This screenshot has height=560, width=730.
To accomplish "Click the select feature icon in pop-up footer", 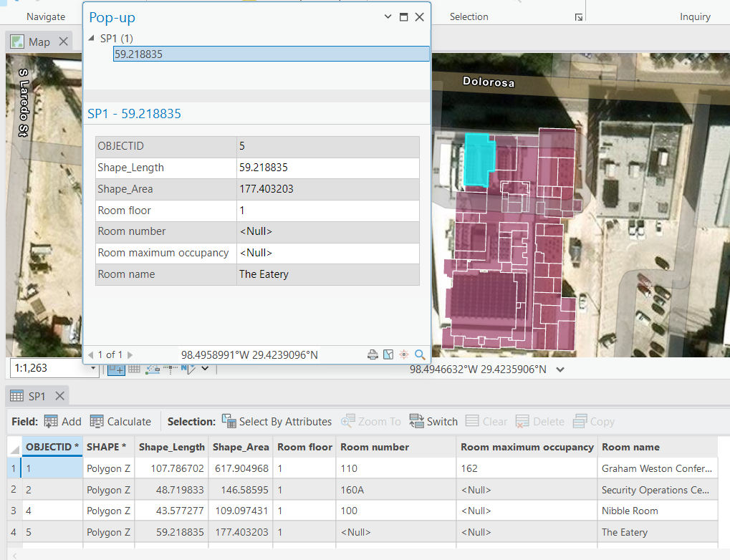I will [x=388, y=354].
